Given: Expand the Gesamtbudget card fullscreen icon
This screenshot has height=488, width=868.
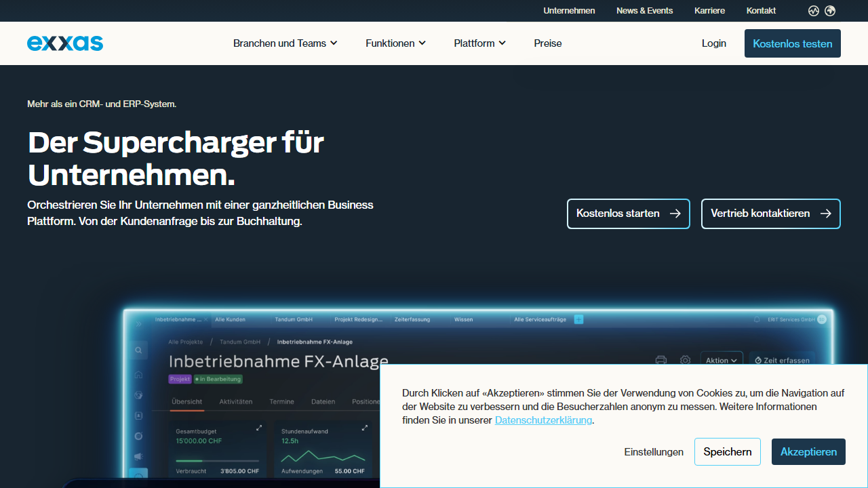Looking at the screenshot, I should 258,428.
